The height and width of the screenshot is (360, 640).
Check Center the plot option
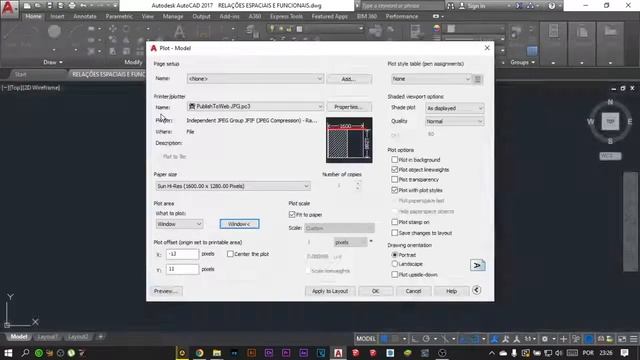pyautogui.click(x=230, y=254)
